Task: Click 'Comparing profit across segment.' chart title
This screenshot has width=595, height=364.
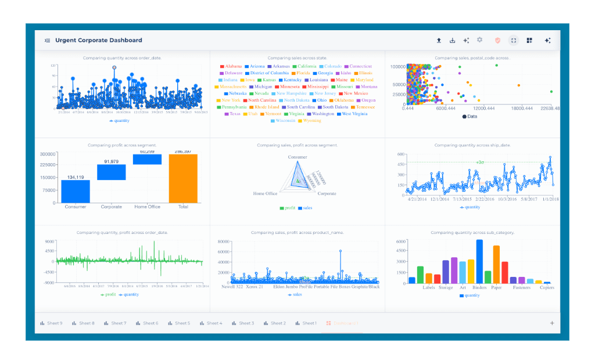Action: click(x=122, y=145)
